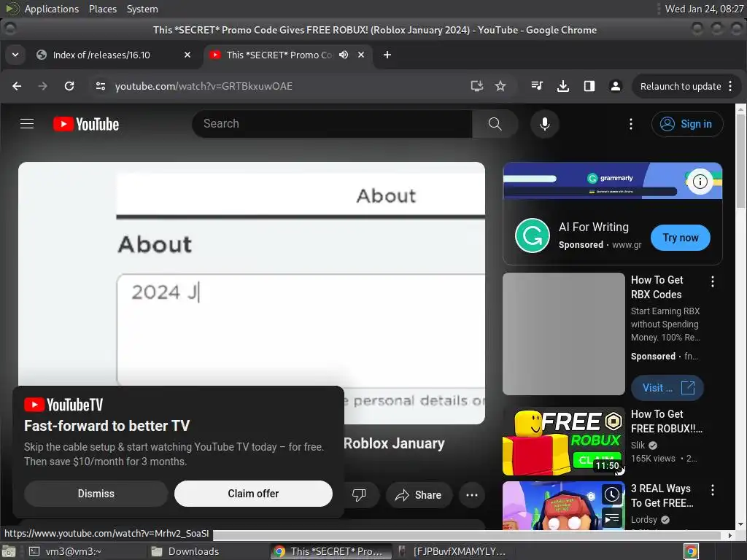
Task: Click the magnifying glass search button
Action: coord(495,124)
